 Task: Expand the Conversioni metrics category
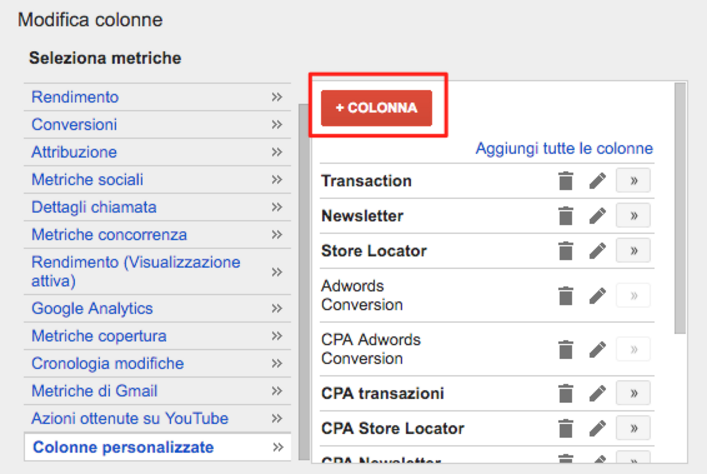pos(157,124)
